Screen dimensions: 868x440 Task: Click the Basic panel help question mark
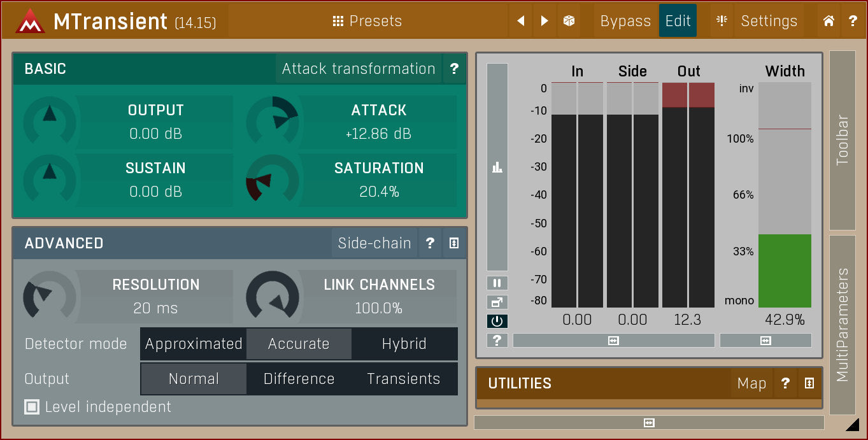(454, 69)
